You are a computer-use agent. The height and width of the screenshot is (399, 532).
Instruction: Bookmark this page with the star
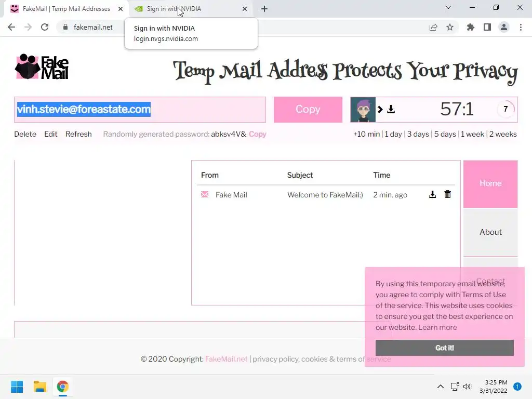(x=450, y=28)
